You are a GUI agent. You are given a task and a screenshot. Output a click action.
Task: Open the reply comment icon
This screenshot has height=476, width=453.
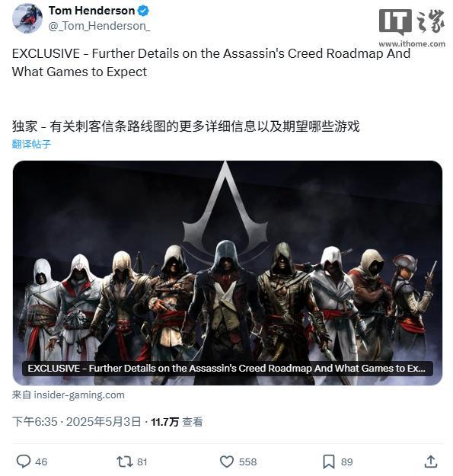tap(24, 462)
